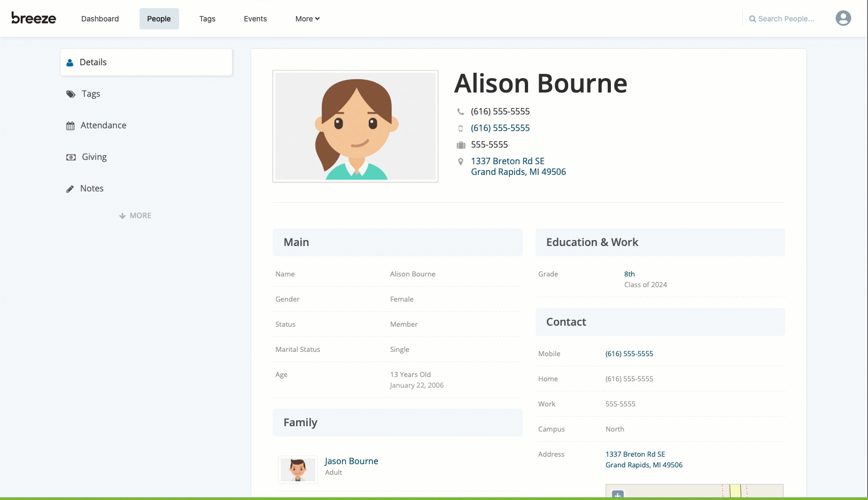Click in the Search People field
This screenshot has width=868, height=500.
(786, 19)
